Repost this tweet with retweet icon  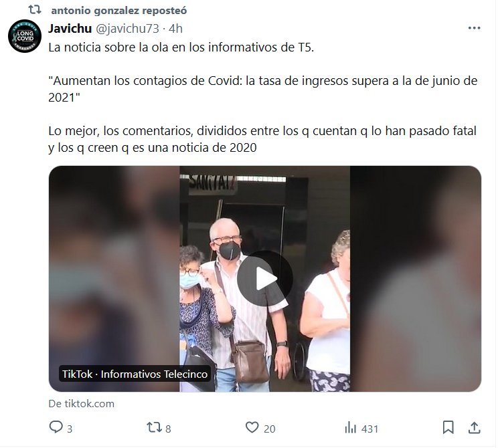pos(154,427)
